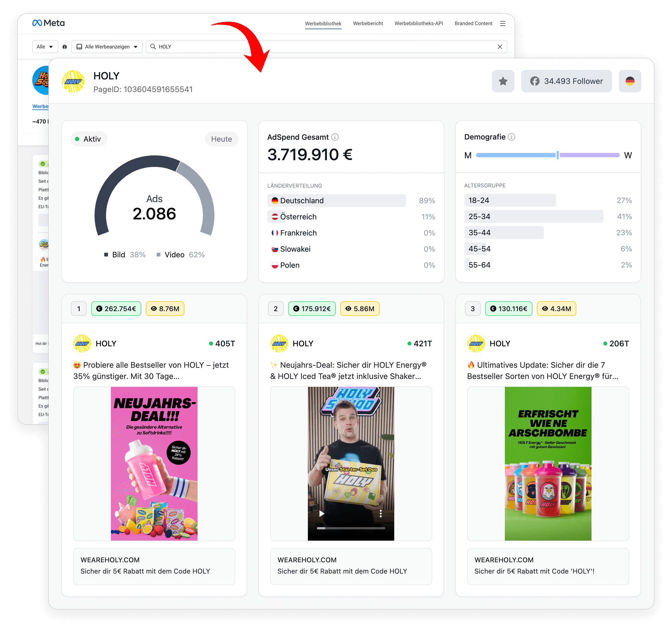Click the info icon next to Alle dropdown

(x=64, y=47)
